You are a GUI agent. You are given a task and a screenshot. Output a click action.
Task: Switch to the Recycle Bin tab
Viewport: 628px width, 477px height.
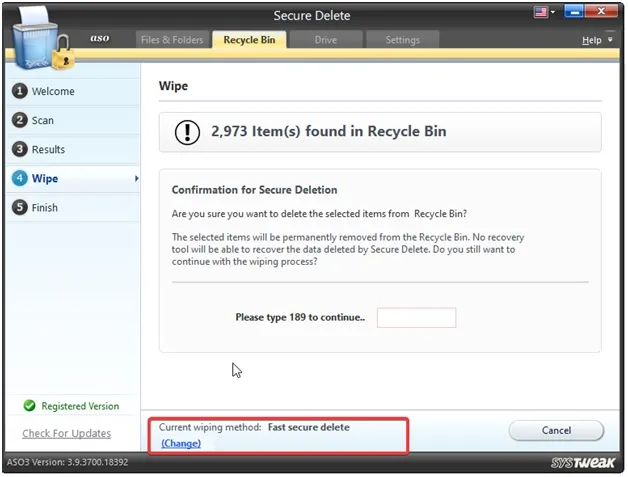(x=249, y=40)
